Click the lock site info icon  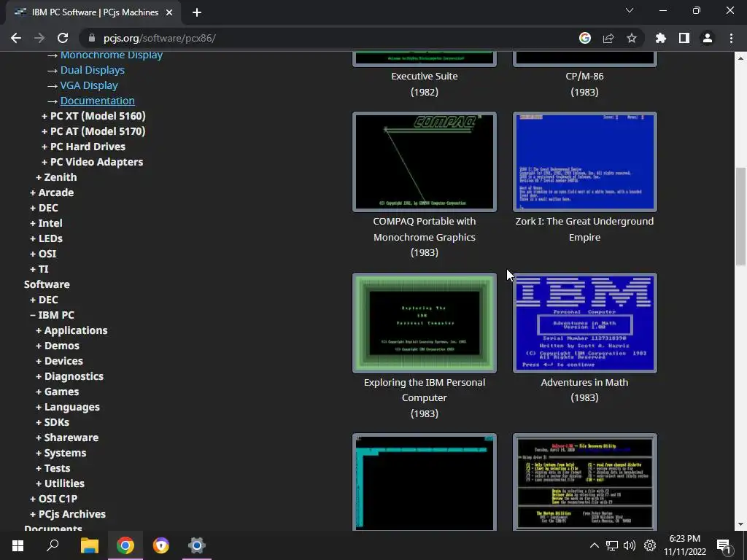tap(92, 38)
